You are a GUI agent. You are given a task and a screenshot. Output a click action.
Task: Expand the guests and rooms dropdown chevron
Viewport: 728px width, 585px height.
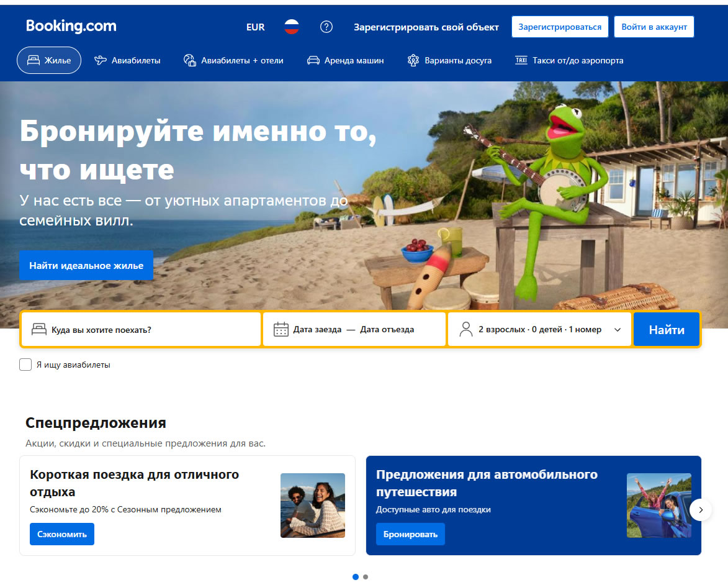pyautogui.click(x=618, y=329)
